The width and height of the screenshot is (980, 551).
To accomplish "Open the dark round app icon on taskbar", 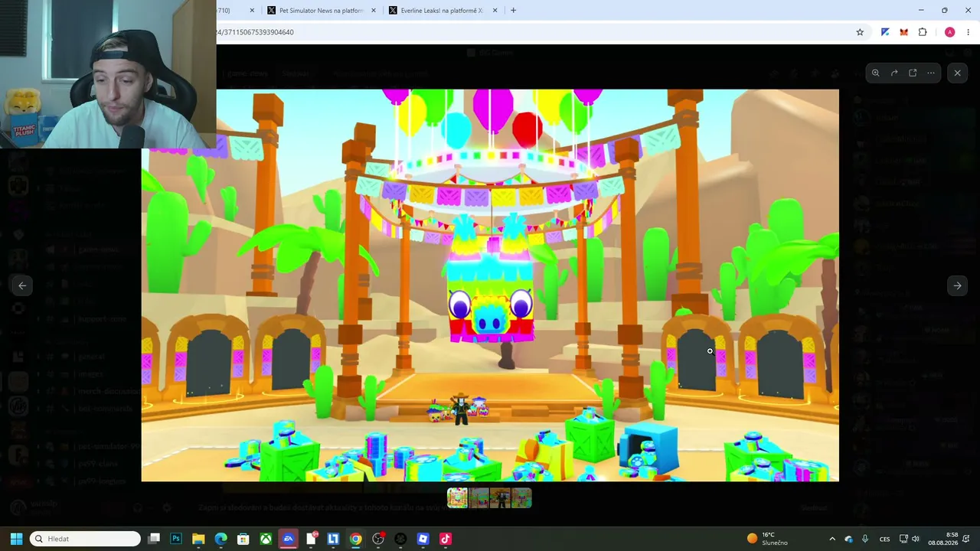I will (400, 539).
